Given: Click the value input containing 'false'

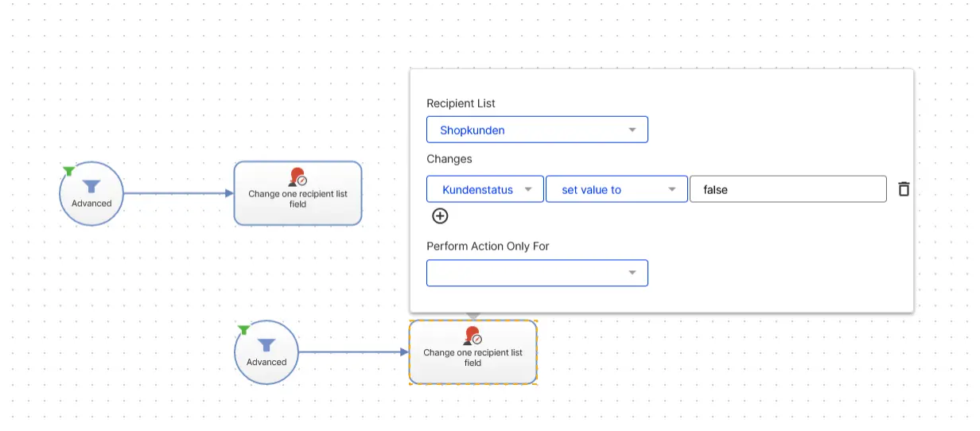Looking at the screenshot, I should point(787,189).
